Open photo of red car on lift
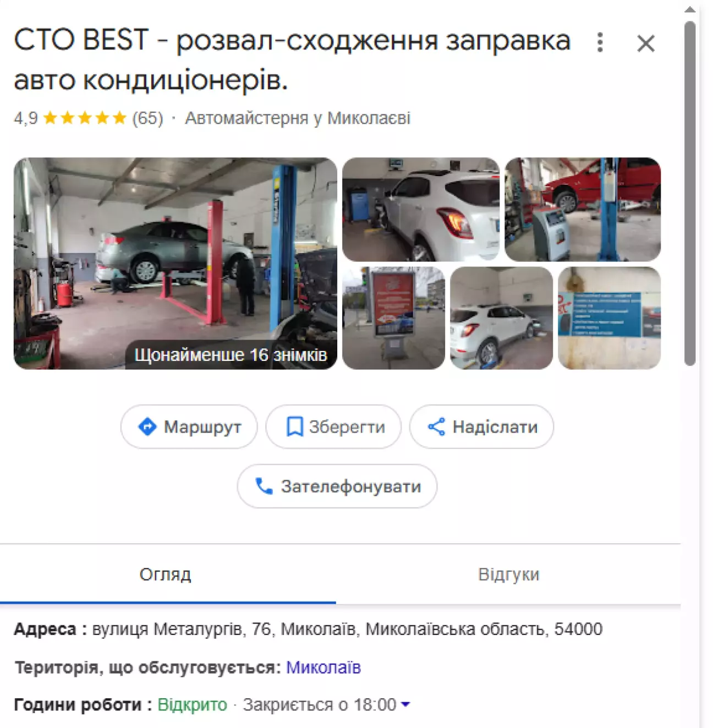713x728 pixels. tap(583, 209)
